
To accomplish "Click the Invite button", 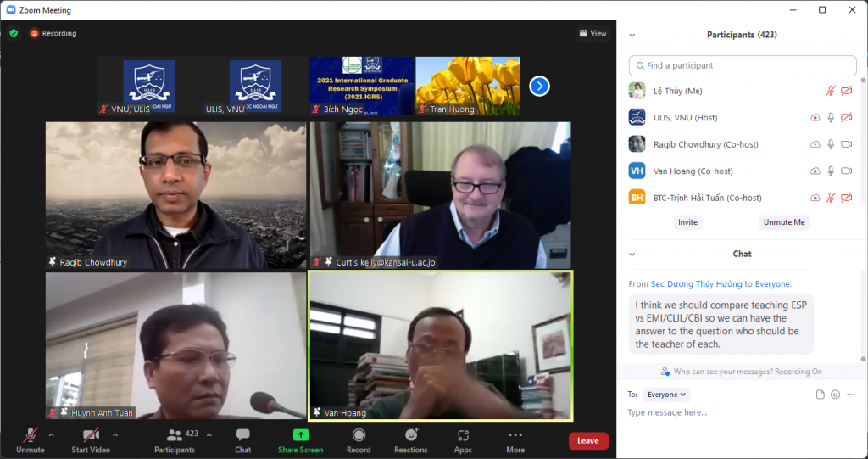I will pyautogui.click(x=687, y=222).
